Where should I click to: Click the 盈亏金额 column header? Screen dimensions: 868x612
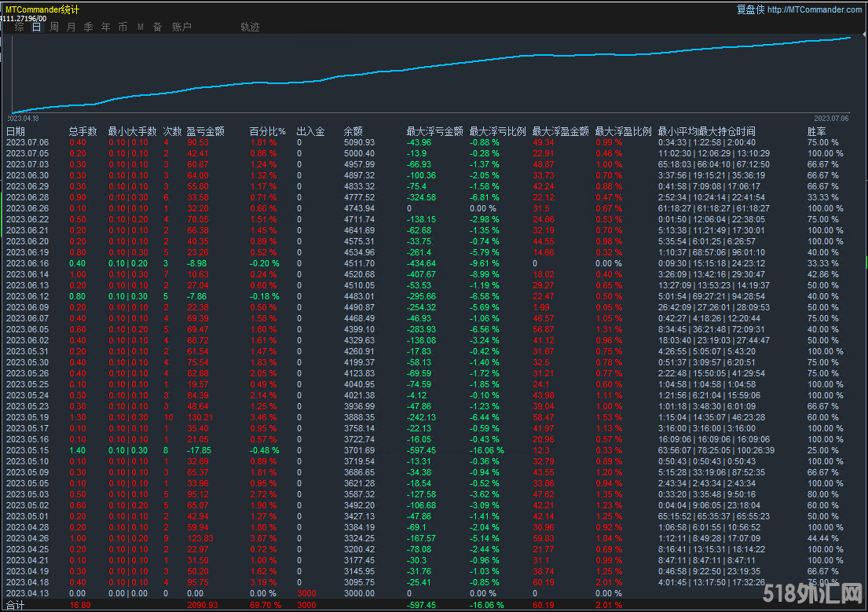pyautogui.click(x=206, y=131)
